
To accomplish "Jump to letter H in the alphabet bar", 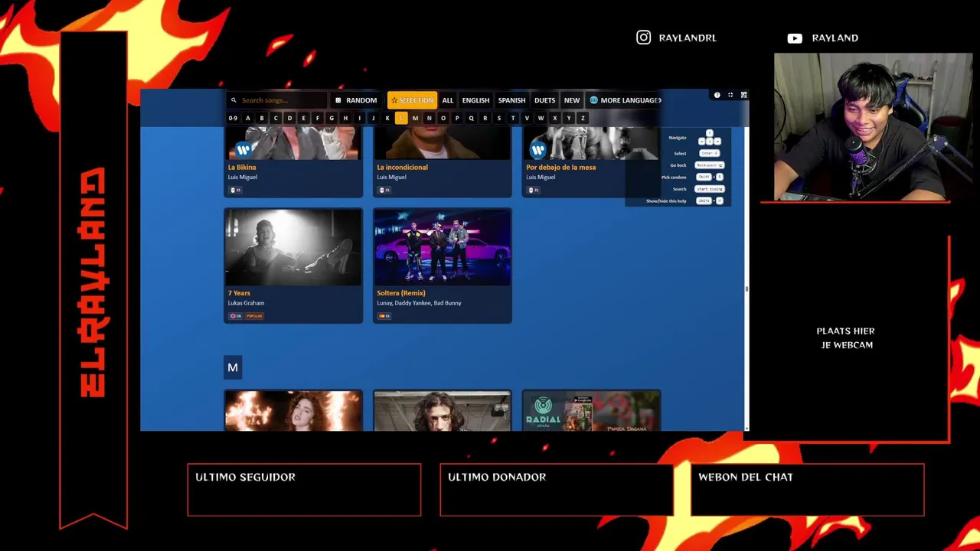I will [345, 119].
